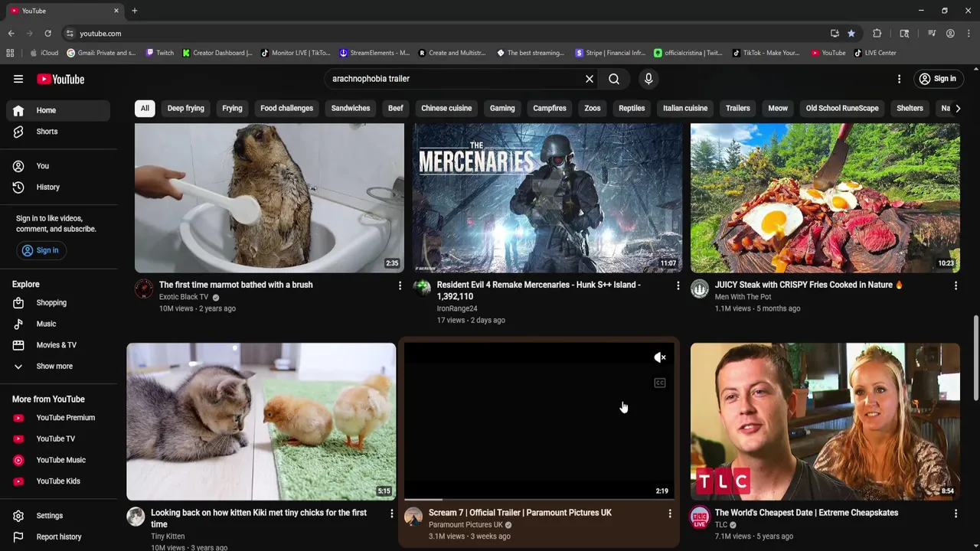
Task: Expand Show more under Explore
Action: (x=58, y=367)
